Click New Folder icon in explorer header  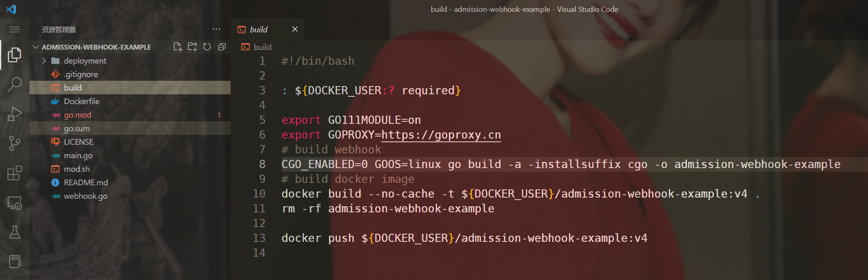[x=192, y=47]
